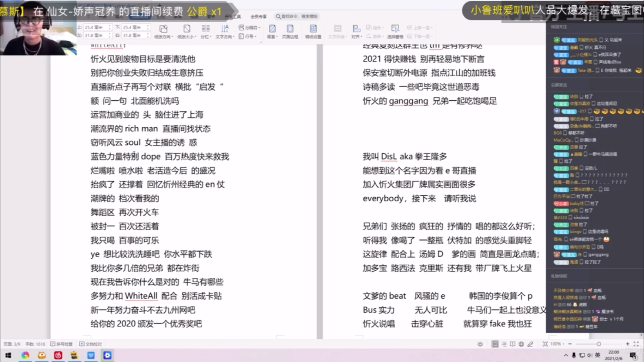Click the full screen icon in status bar
644x362 pixels.
(636, 344)
